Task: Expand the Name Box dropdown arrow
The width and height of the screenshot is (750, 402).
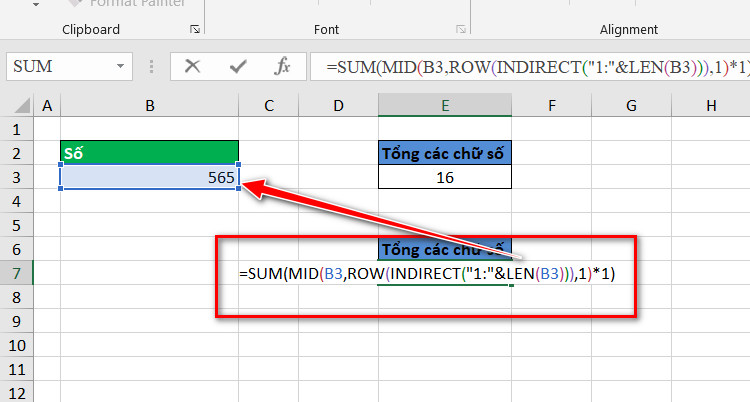Action: pyautogui.click(x=121, y=66)
